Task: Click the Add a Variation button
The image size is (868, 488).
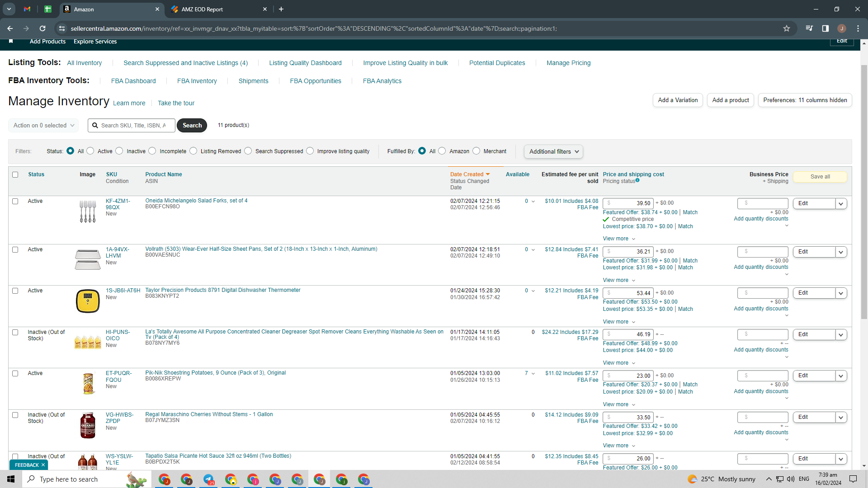Action: pos(678,100)
